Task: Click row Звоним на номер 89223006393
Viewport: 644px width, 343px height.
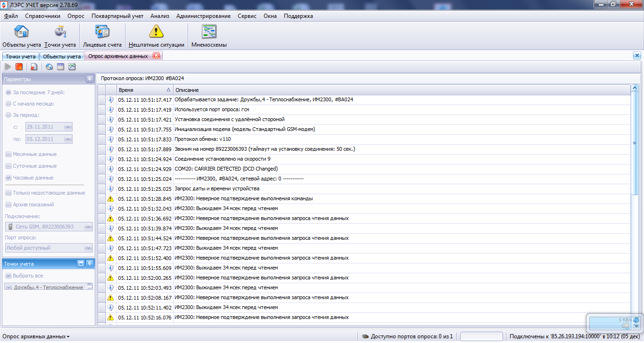Action: point(364,149)
